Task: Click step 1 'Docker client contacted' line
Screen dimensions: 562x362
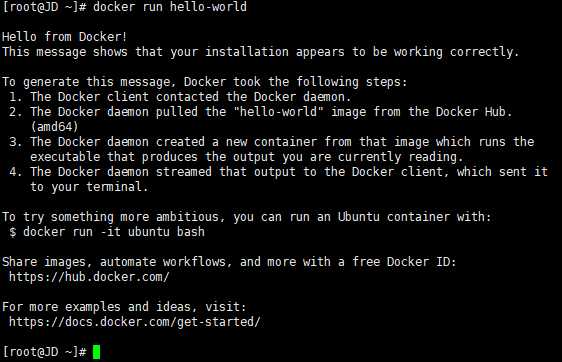Action: point(180,97)
